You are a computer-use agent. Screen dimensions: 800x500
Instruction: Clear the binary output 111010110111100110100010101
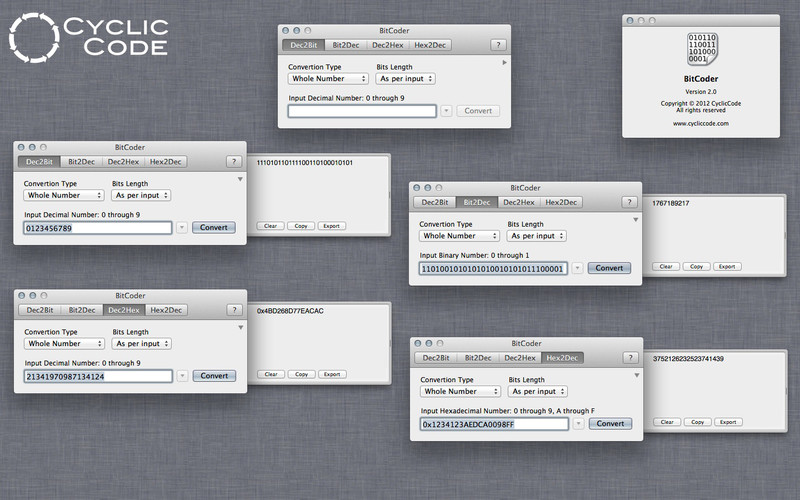(x=270, y=226)
